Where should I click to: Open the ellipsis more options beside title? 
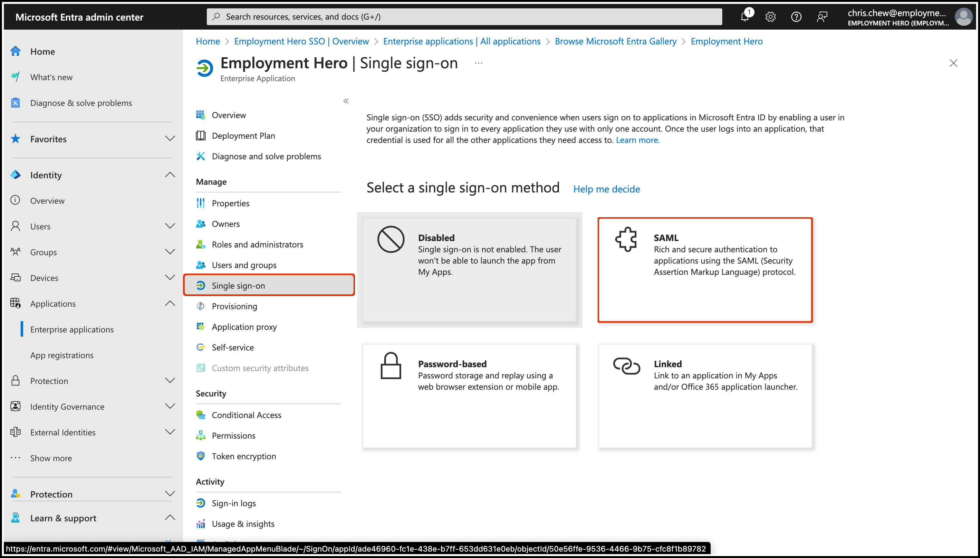(x=478, y=63)
